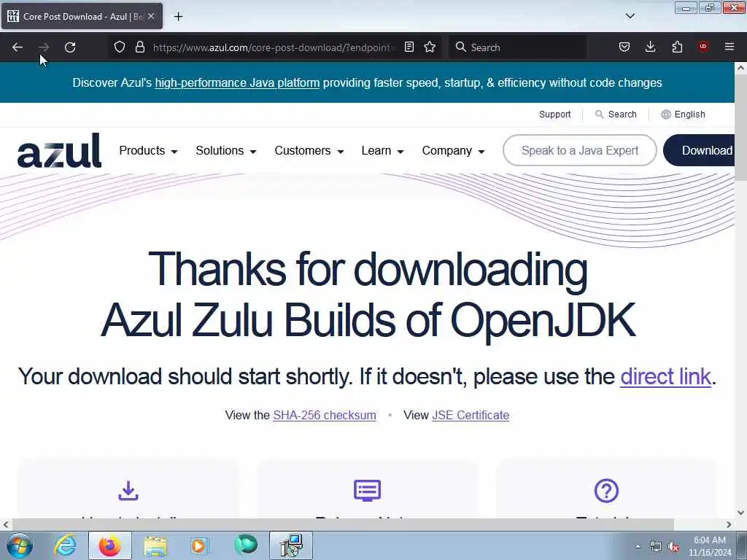This screenshot has width=747, height=560.
Task: Open Windows Media Player from taskbar
Action: pyautogui.click(x=200, y=545)
